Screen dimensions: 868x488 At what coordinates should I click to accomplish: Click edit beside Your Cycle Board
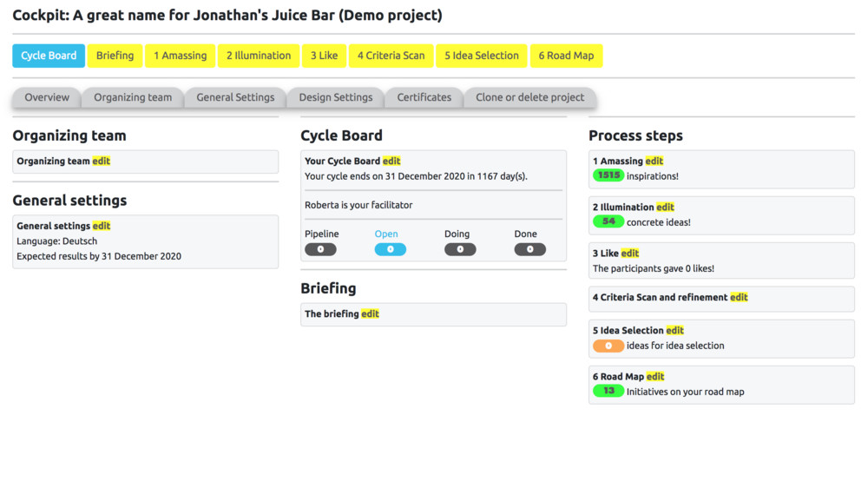391,161
